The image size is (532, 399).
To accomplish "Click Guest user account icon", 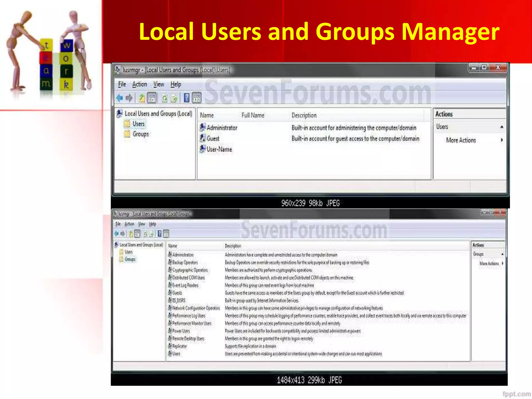I will 203,138.
